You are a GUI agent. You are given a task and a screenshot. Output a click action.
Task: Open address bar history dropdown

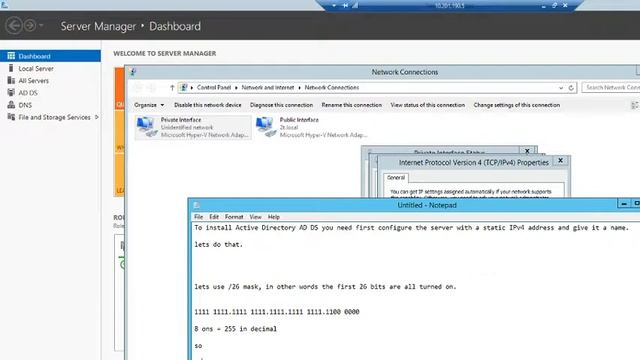click(561, 88)
